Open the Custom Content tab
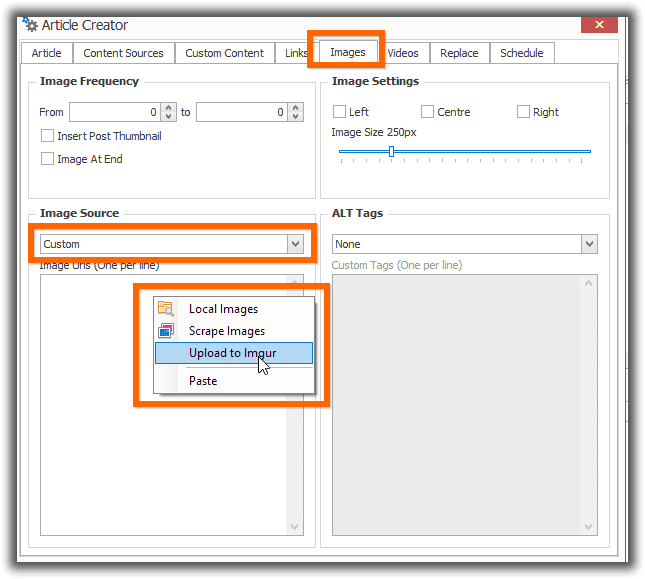645x579 pixels. click(225, 53)
